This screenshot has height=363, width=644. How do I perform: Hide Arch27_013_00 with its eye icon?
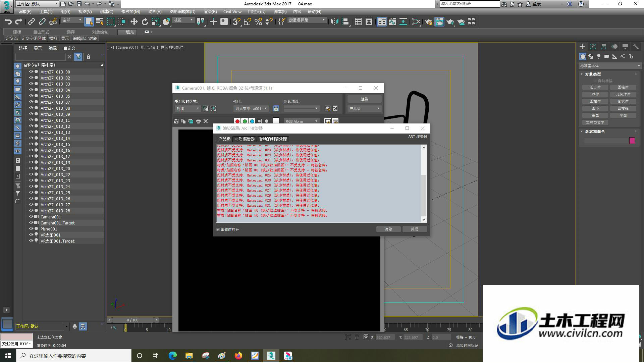click(x=31, y=72)
